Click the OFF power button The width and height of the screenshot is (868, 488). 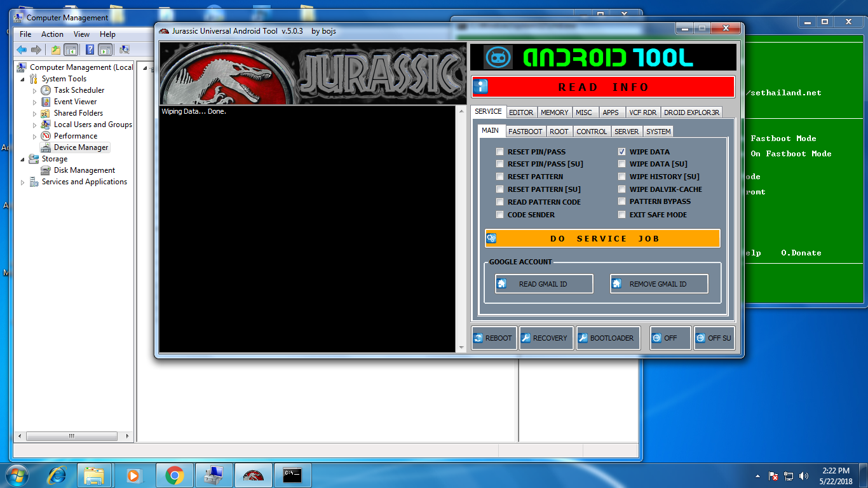click(x=670, y=338)
